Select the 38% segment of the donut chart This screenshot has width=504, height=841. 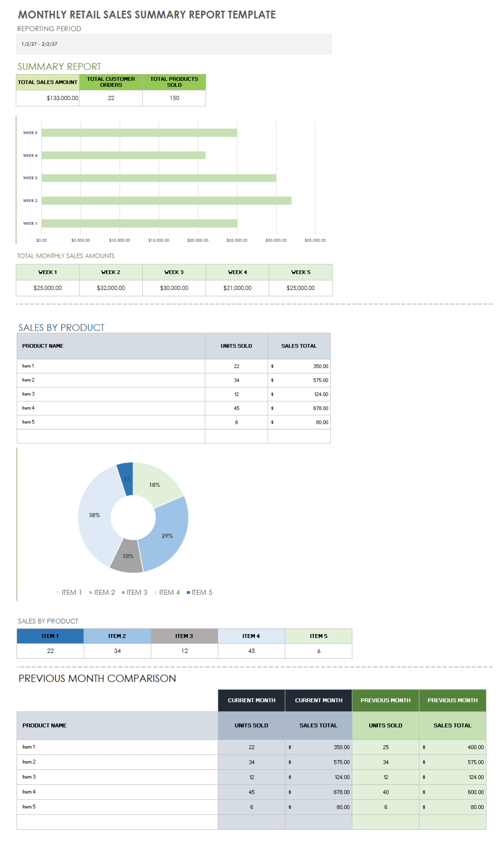coord(94,515)
